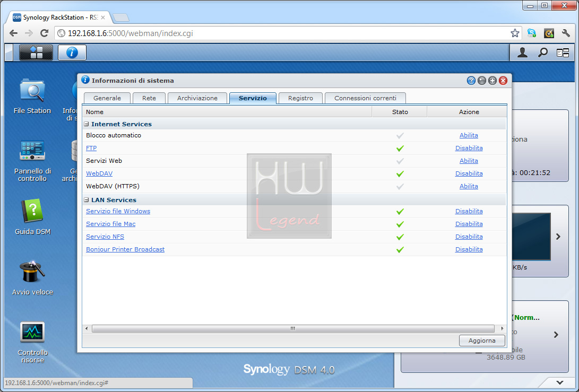579x392 pixels.
Task: Expand the storage widget arrow
Action: coord(556,335)
